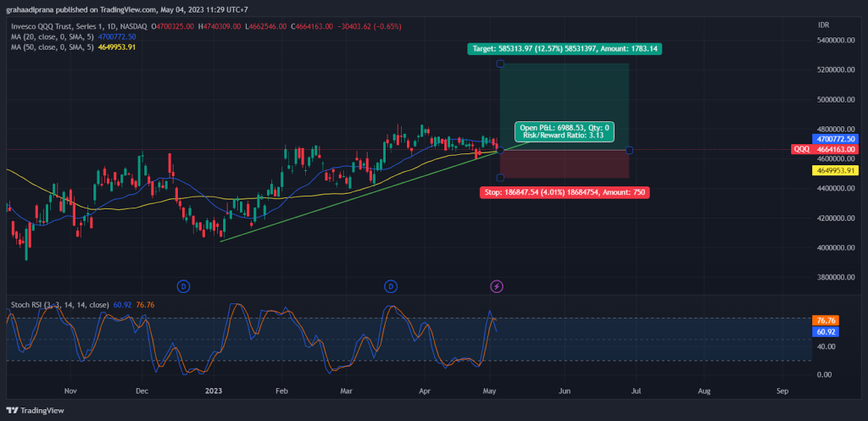
Task: Select the red Stop loss label
Action: [564, 192]
